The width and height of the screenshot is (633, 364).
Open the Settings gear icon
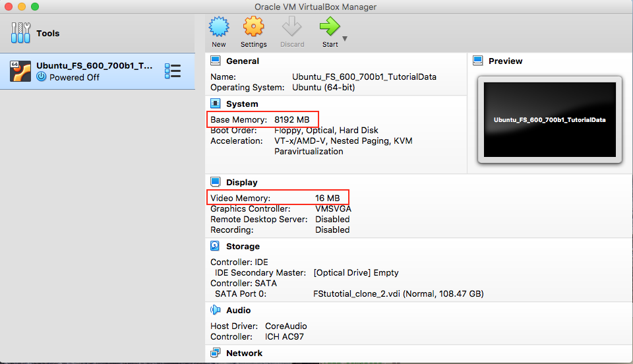[x=253, y=28]
